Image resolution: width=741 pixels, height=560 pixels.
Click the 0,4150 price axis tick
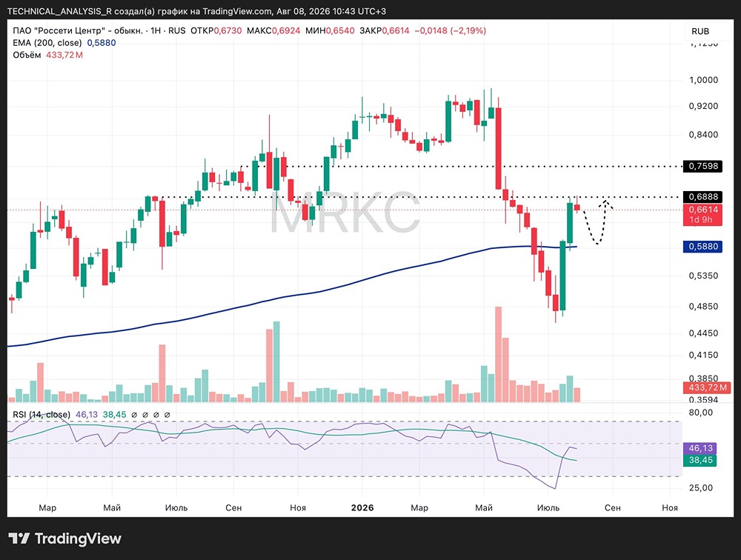[703, 355]
